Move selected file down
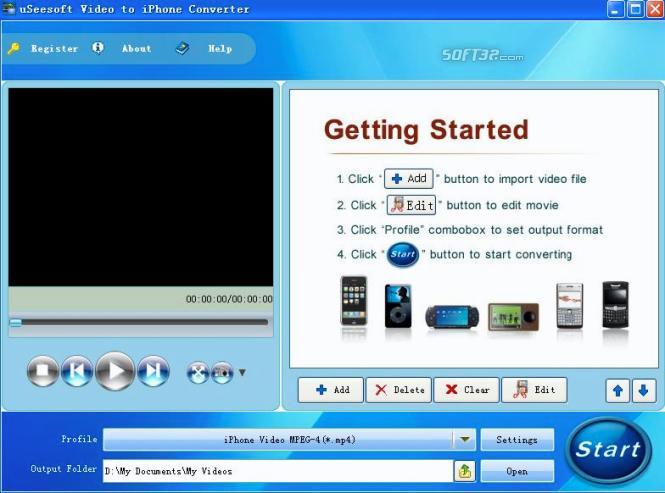Viewport: 665px width, 493px height. [643, 390]
